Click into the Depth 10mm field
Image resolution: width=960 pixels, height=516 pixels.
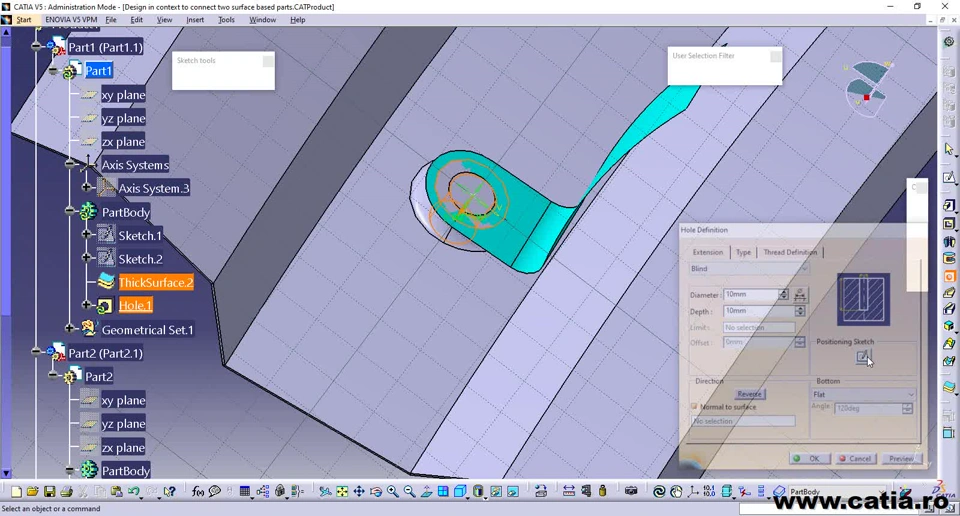(x=759, y=311)
